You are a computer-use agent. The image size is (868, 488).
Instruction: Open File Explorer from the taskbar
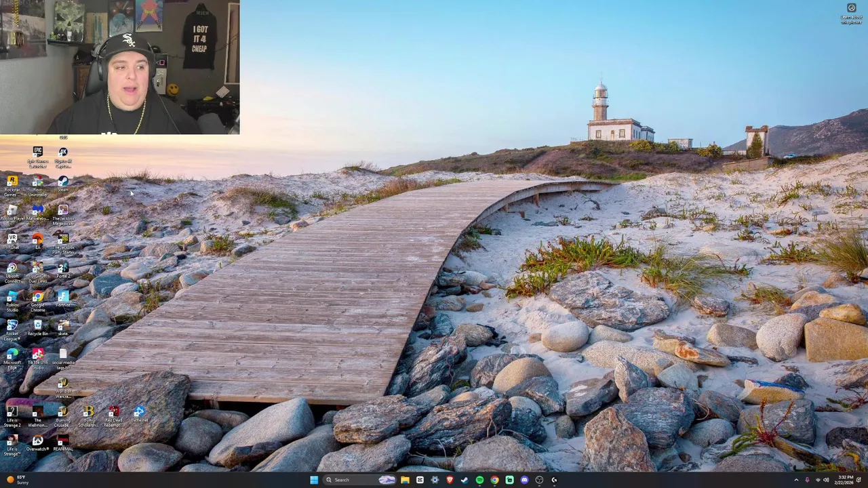[405, 480]
